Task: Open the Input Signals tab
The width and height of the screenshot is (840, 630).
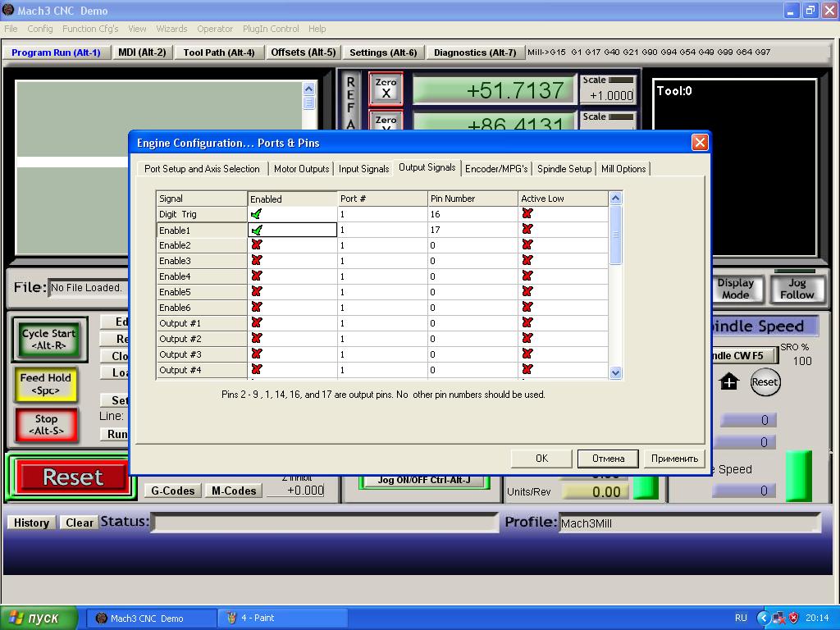Action: point(363,169)
